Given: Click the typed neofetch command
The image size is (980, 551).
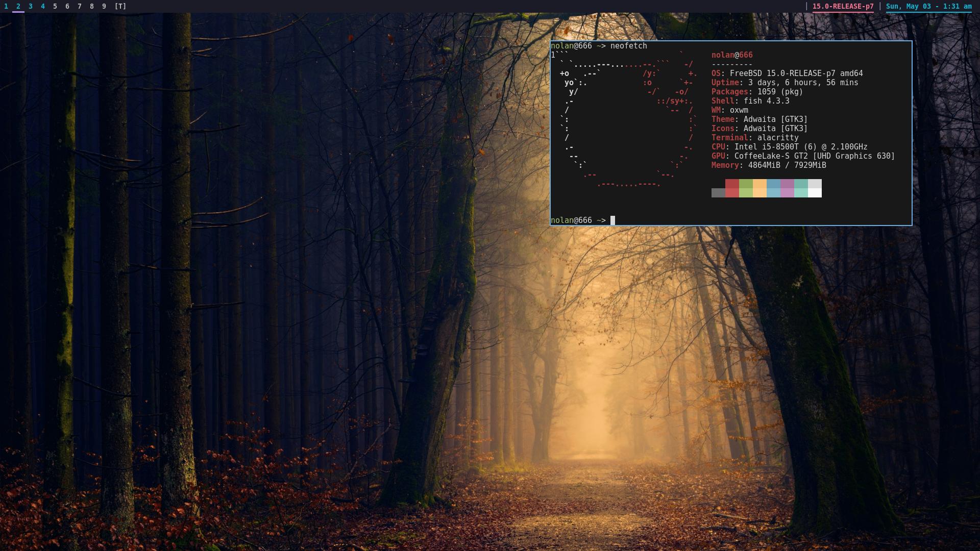Looking at the screenshot, I should coord(629,46).
